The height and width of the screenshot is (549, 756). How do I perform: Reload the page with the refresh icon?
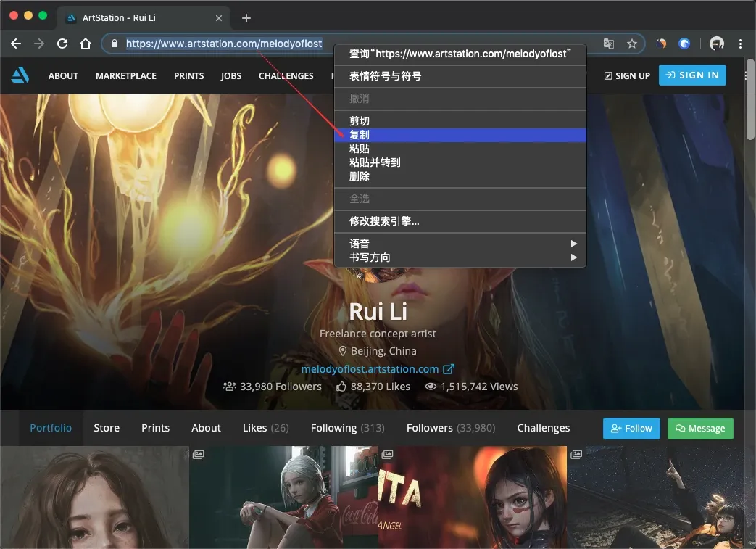[62, 44]
